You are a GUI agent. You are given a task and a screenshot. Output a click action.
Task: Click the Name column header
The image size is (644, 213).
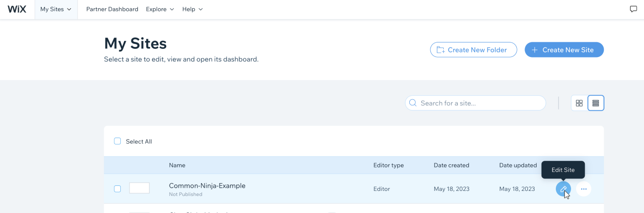click(177, 165)
